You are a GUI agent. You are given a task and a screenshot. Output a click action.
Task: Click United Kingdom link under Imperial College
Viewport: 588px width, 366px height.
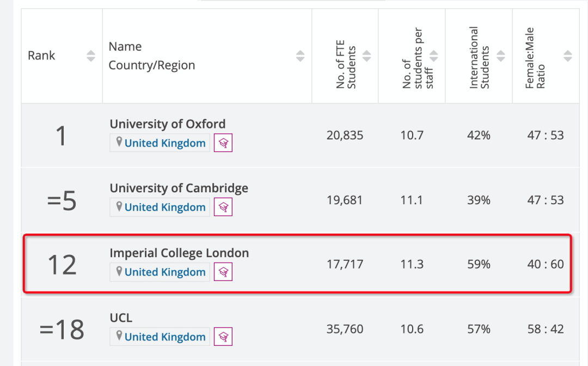[165, 272]
